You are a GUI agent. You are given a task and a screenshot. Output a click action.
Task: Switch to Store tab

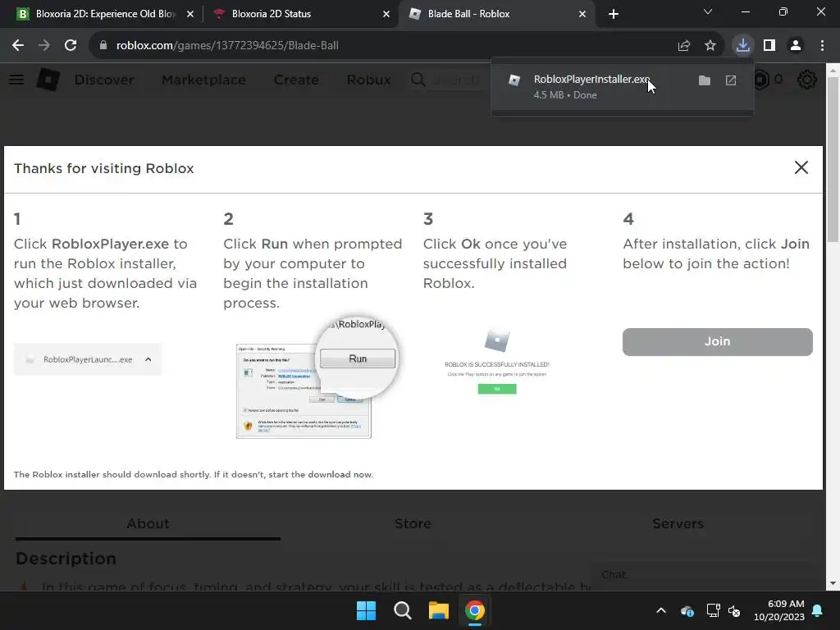[413, 523]
